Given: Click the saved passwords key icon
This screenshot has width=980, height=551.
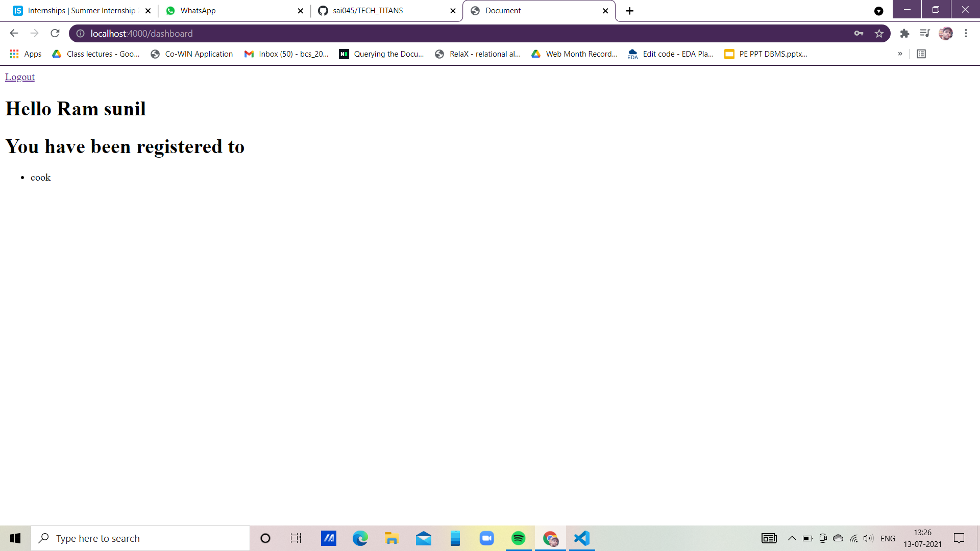Looking at the screenshot, I should [859, 34].
